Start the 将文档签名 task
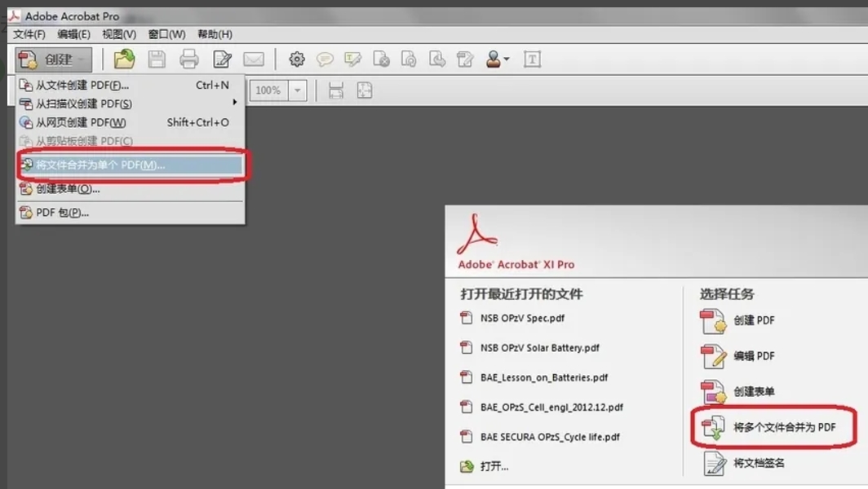868x489 pixels. [x=743, y=463]
